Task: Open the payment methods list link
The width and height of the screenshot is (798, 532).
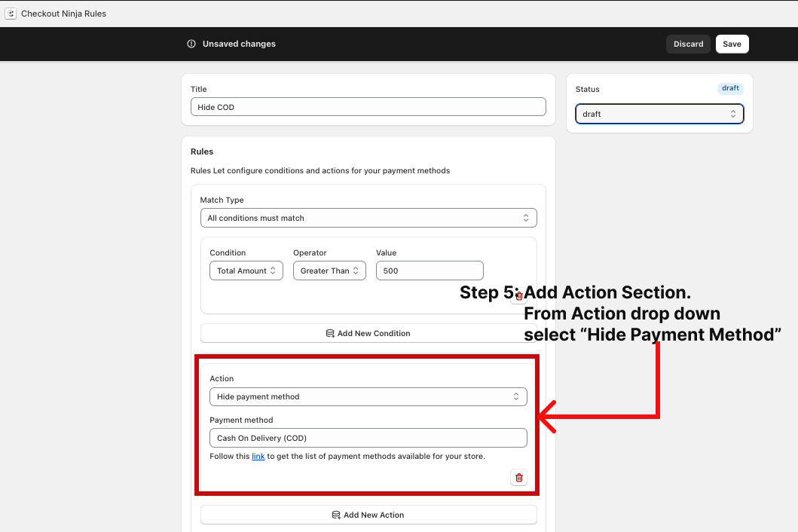Action: (x=258, y=456)
